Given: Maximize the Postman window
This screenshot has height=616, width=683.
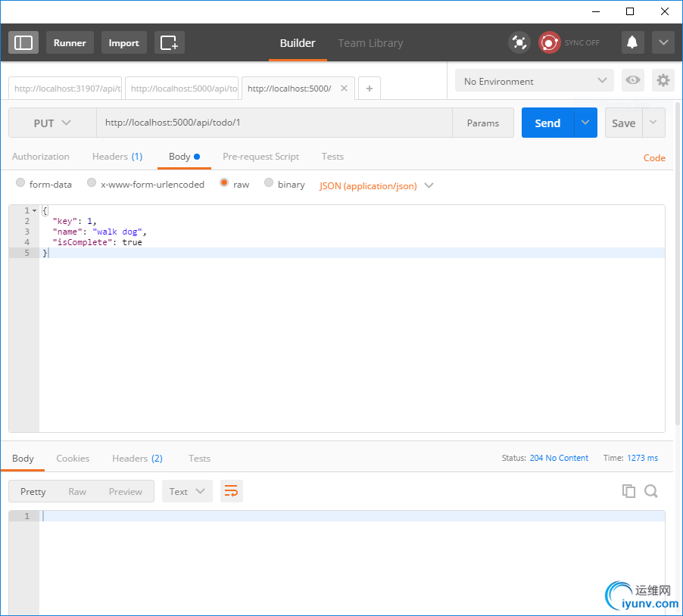Looking at the screenshot, I should 630,11.
